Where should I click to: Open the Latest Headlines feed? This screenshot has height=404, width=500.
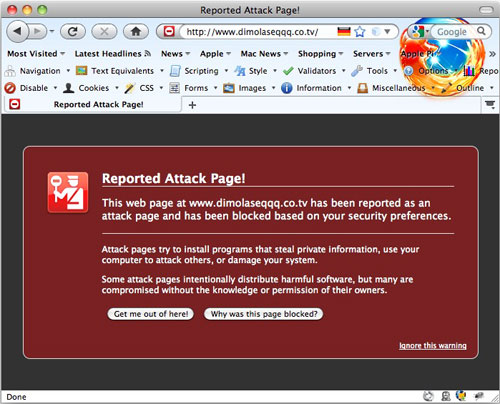pyautogui.click(x=113, y=54)
